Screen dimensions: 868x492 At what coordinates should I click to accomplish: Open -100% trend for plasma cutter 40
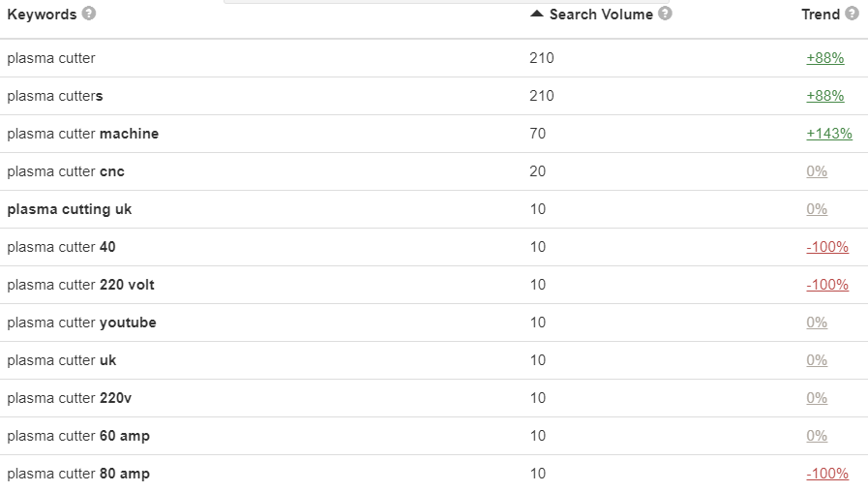pyautogui.click(x=826, y=247)
